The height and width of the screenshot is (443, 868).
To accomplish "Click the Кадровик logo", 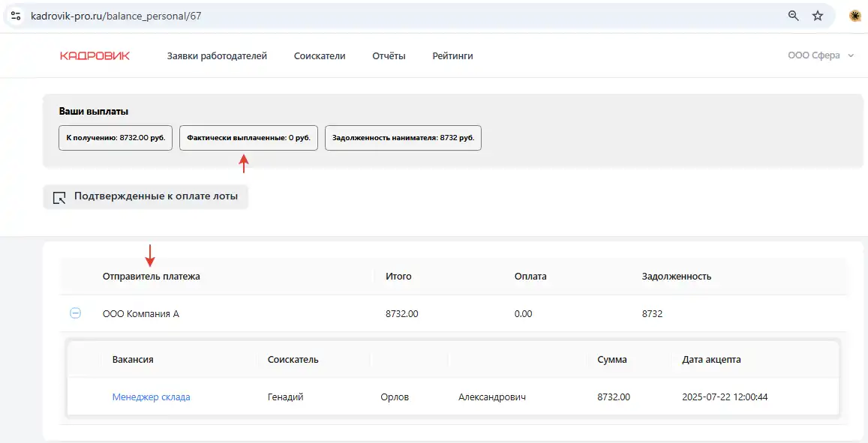I will click(95, 55).
